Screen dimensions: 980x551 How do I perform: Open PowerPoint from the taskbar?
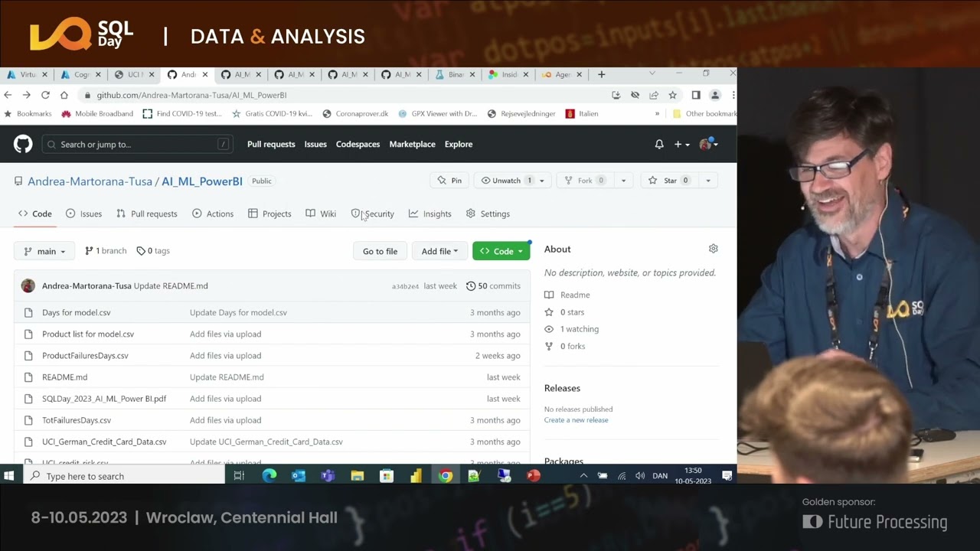(534, 476)
